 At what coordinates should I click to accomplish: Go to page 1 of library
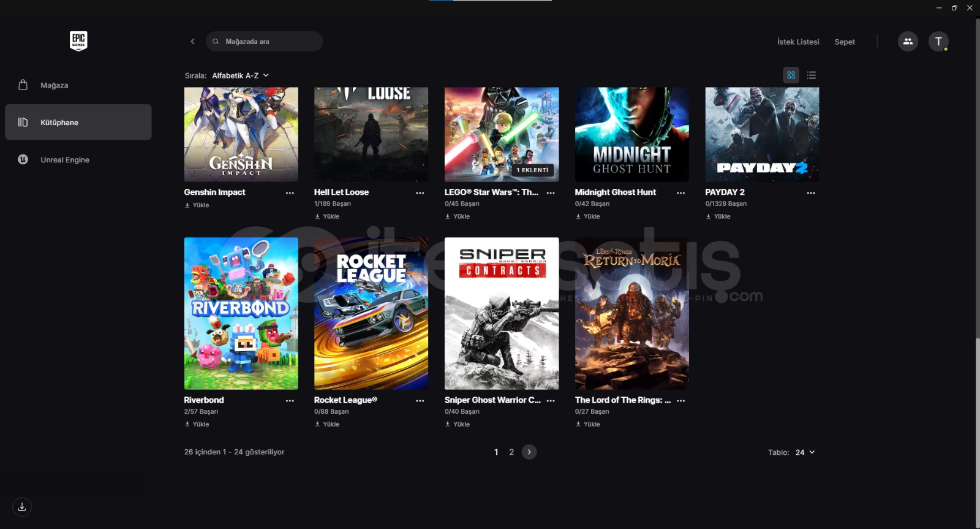[x=496, y=452]
